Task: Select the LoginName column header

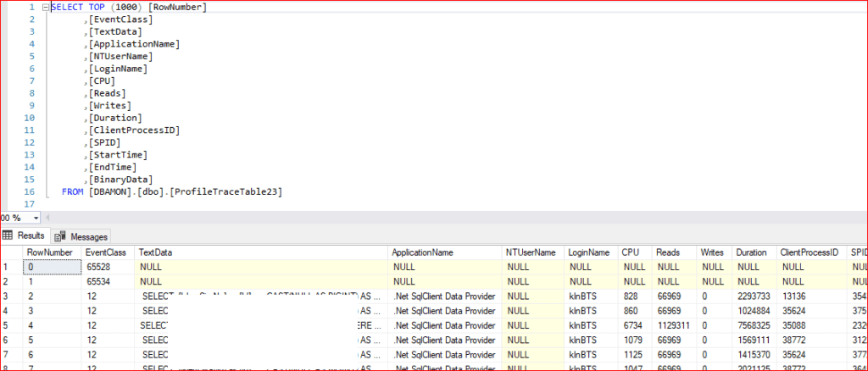Action: click(590, 252)
